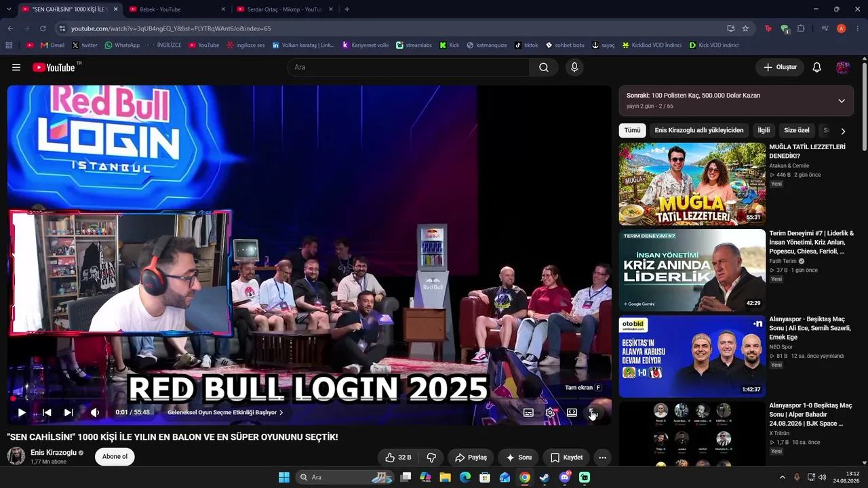Select the 'Size özel' filter chip
Viewport: 868px width, 488px height.
coord(797,130)
